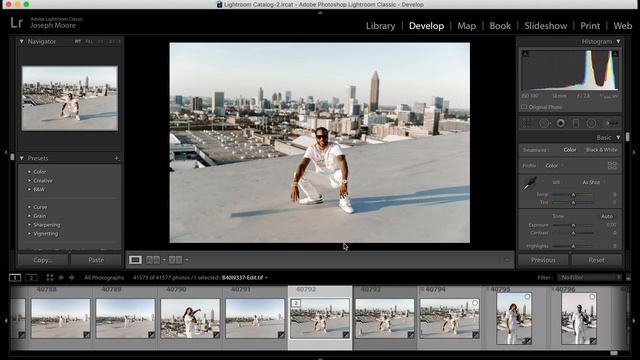The width and height of the screenshot is (640, 360).
Task: Expand the Sharpening preset group
Action: click(x=29, y=225)
